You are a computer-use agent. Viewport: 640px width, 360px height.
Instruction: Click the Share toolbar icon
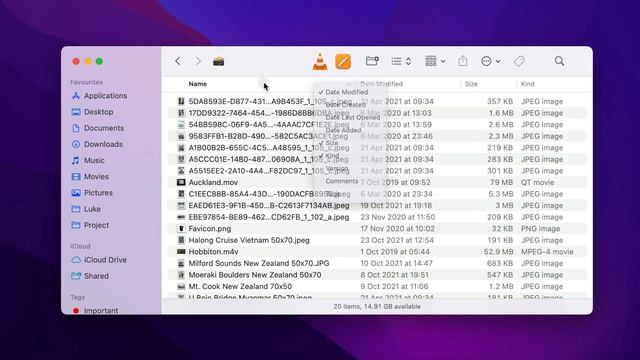point(462,61)
